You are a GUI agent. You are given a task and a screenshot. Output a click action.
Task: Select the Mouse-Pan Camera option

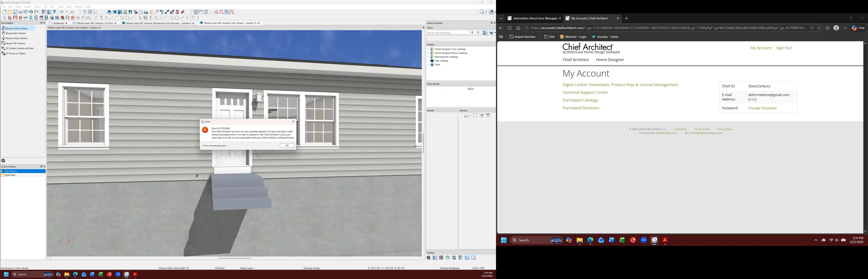click(15, 33)
